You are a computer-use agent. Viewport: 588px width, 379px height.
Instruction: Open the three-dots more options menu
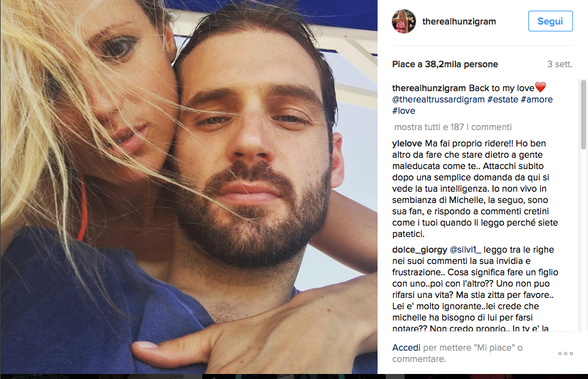(565, 353)
